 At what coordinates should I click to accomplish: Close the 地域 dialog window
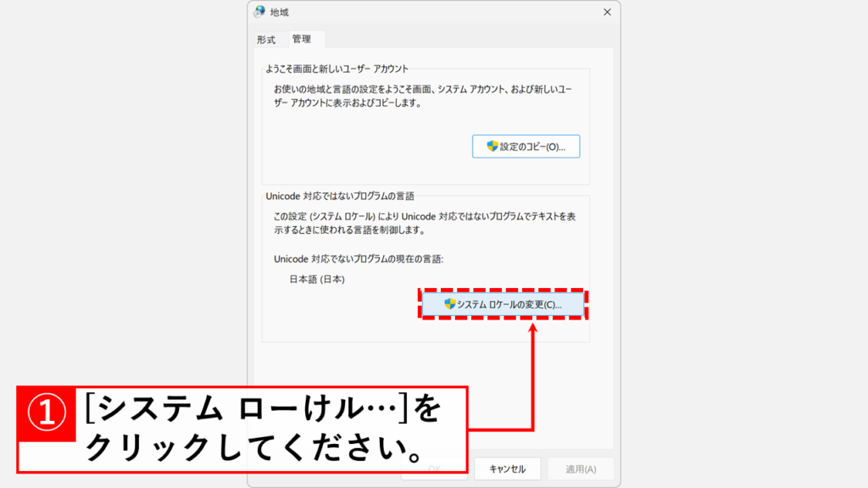tap(607, 12)
